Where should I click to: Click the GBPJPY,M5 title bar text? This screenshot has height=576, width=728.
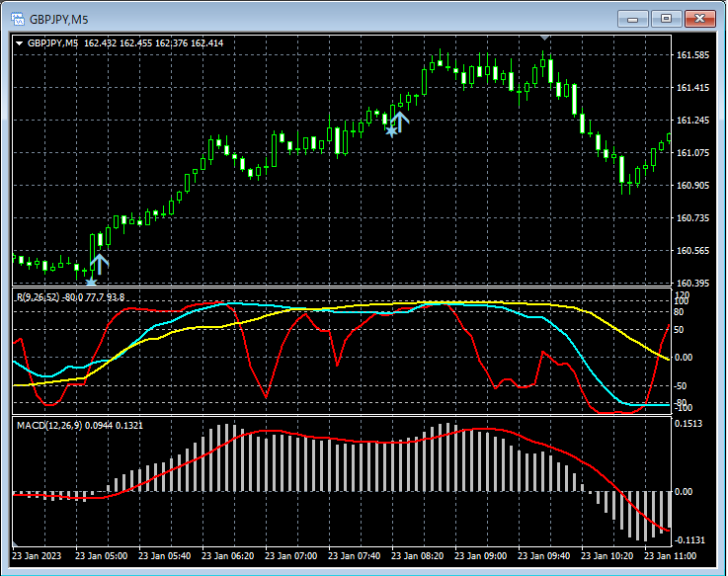58,20
